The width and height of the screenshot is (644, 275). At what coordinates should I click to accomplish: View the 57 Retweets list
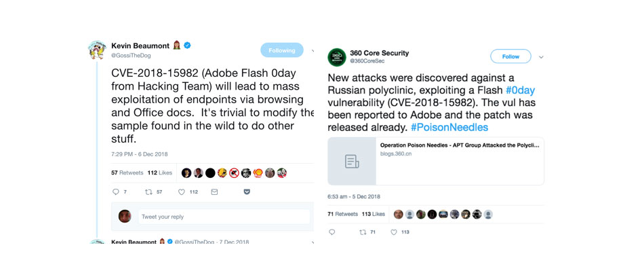pyautogui.click(x=127, y=173)
